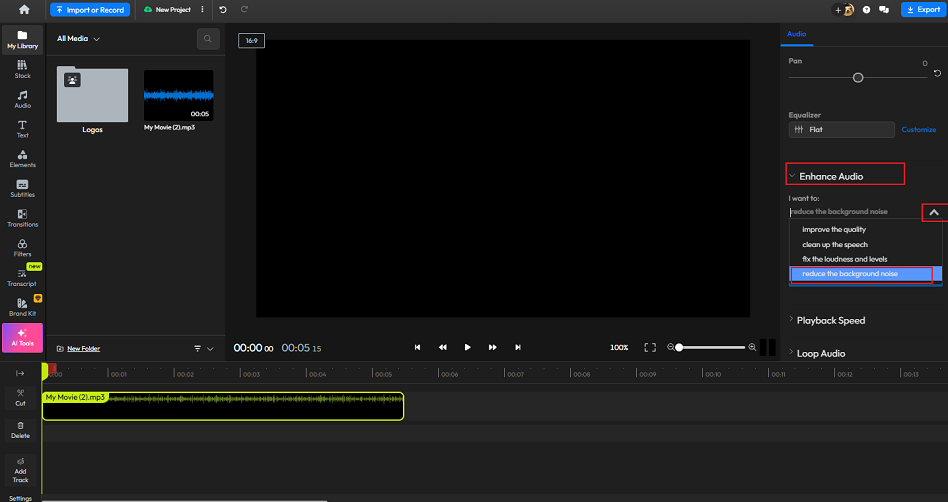Rename the New Project title
Screen dimensions: 948x502
click(173, 10)
